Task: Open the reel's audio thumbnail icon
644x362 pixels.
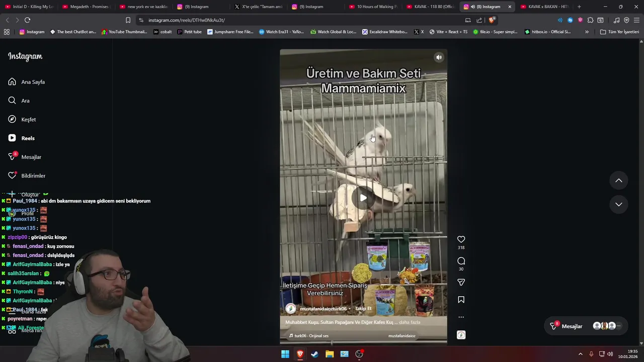Action: click(461, 335)
